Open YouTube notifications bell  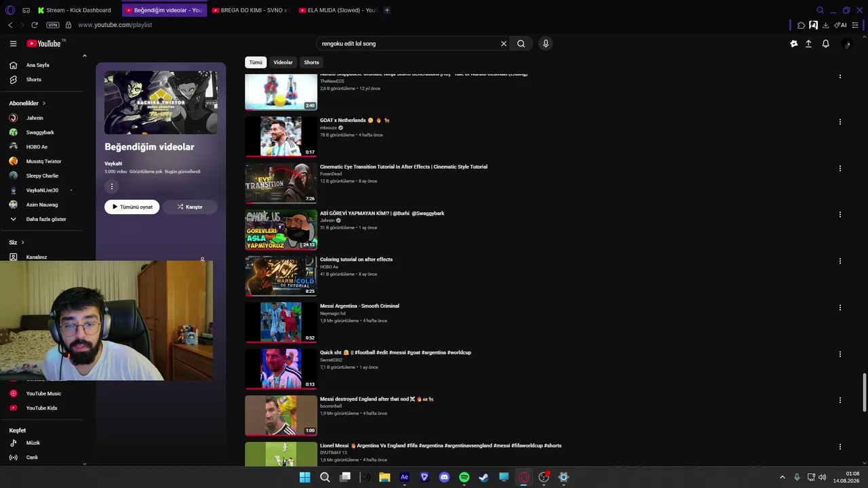(x=825, y=43)
